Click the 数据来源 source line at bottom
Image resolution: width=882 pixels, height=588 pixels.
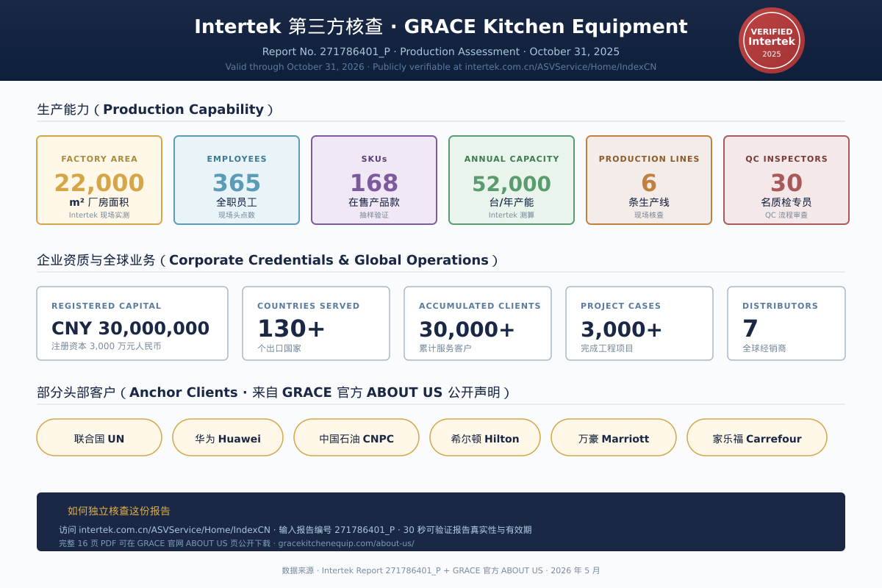(441, 570)
